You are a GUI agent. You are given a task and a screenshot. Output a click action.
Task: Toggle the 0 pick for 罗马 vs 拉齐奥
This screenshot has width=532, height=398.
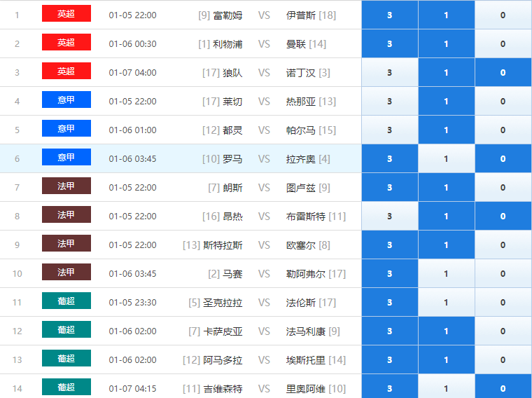[x=503, y=158]
